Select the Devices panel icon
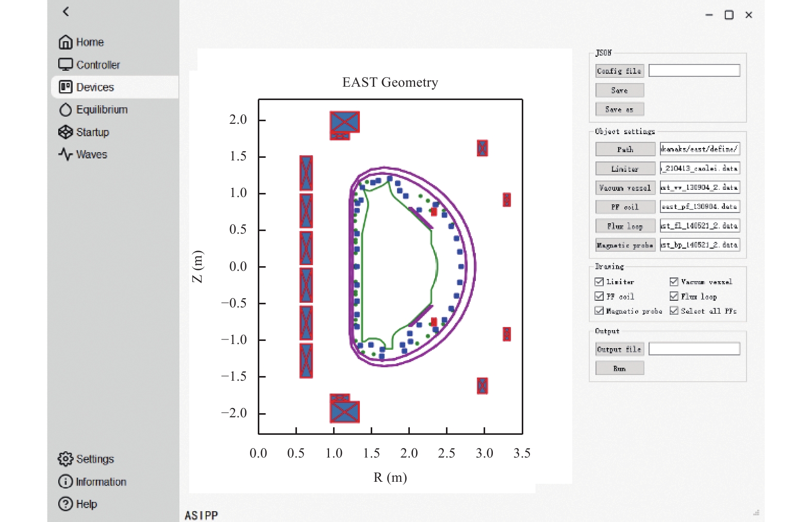812x522 pixels. pyautogui.click(x=65, y=87)
